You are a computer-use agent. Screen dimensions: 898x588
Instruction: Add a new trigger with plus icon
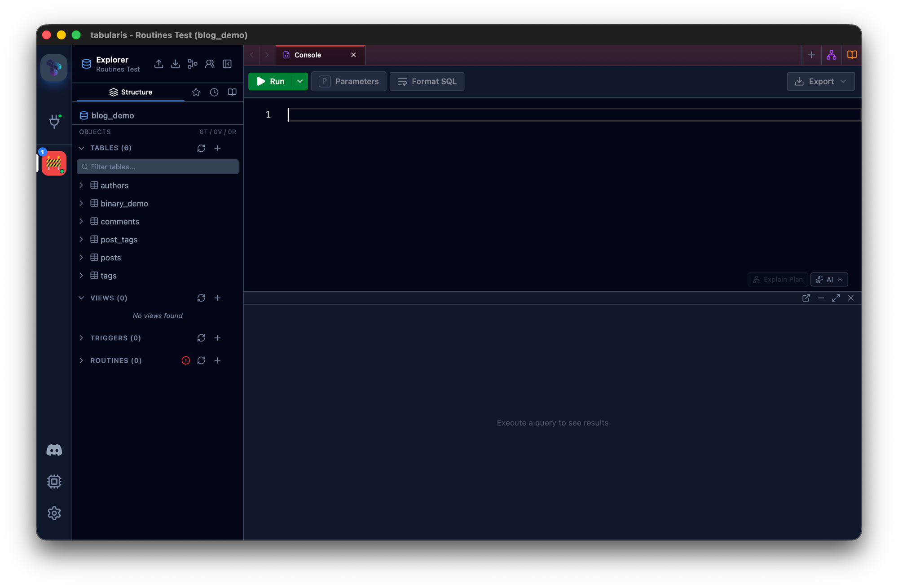pos(217,338)
